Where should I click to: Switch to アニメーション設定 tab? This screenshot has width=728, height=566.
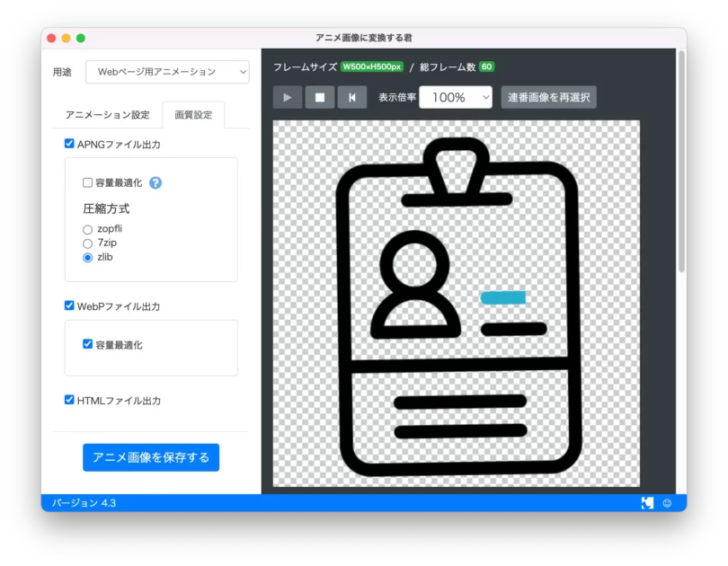(x=108, y=115)
